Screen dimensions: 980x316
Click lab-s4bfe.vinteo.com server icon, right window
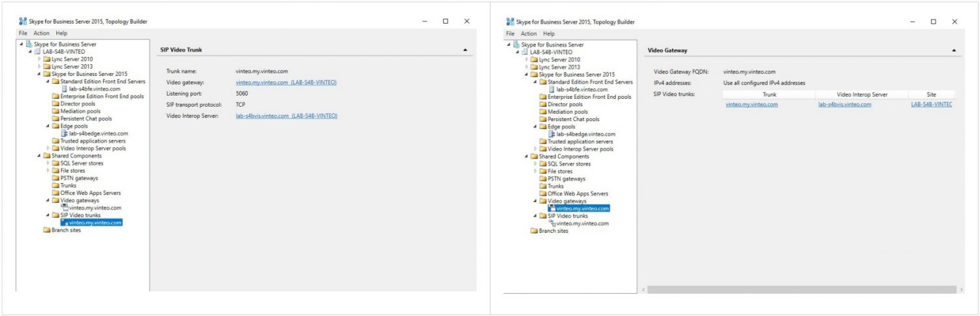[552, 90]
